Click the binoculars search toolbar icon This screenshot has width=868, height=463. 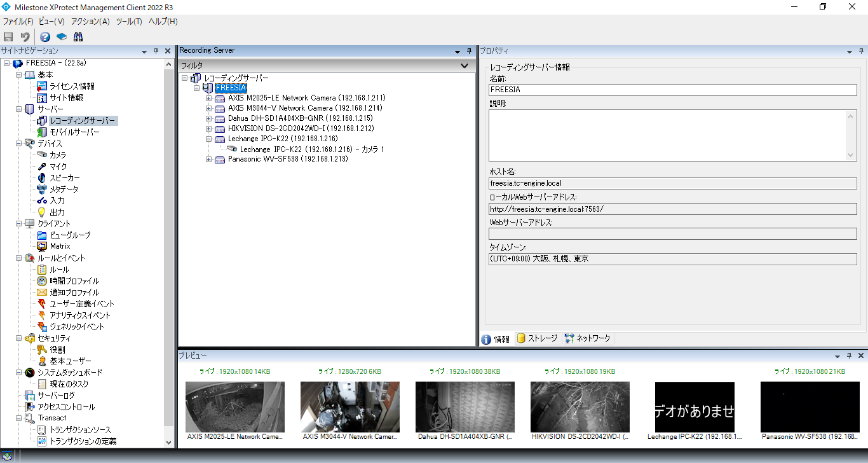pyautogui.click(x=78, y=37)
